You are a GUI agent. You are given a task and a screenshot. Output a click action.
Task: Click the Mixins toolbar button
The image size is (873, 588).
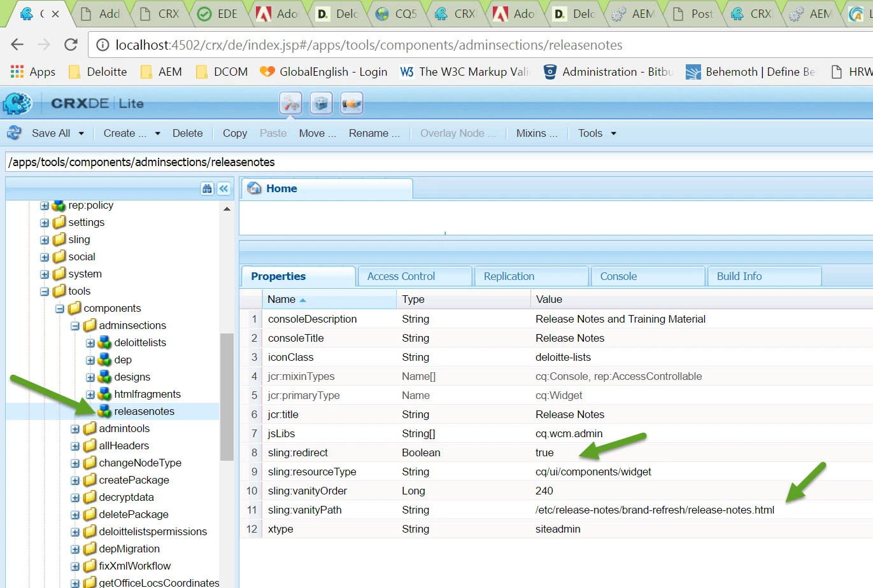pyautogui.click(x=537, y=133)
